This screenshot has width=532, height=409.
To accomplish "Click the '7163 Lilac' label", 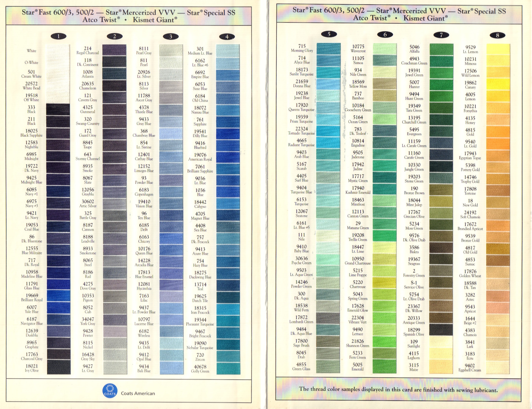I will pos(144,298).
